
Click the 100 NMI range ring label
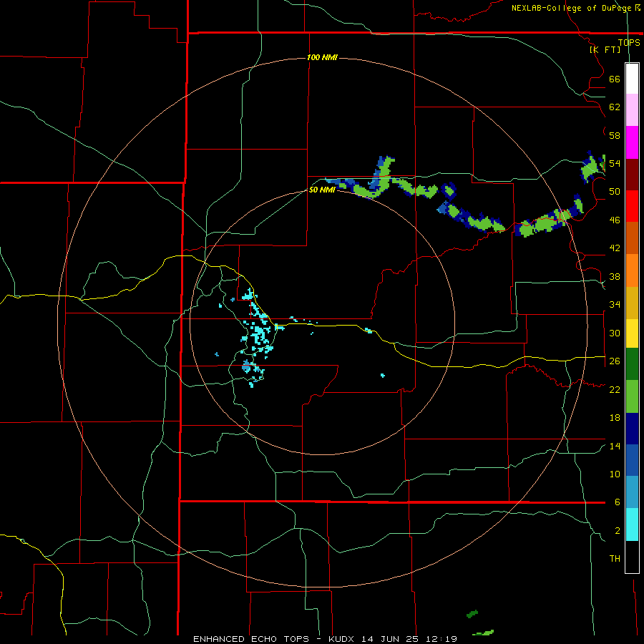coord(322,57)
